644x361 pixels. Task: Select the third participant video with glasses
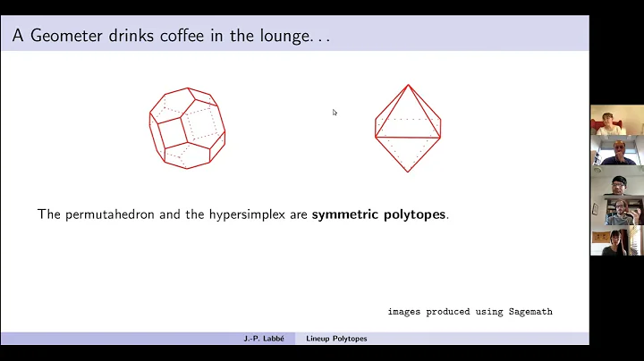(x=617, y=180)
